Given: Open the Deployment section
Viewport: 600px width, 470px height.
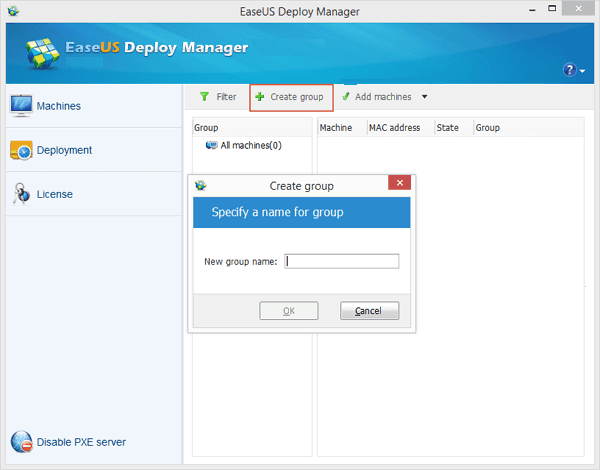Looking at the screenshot, I should click(64, 150).
